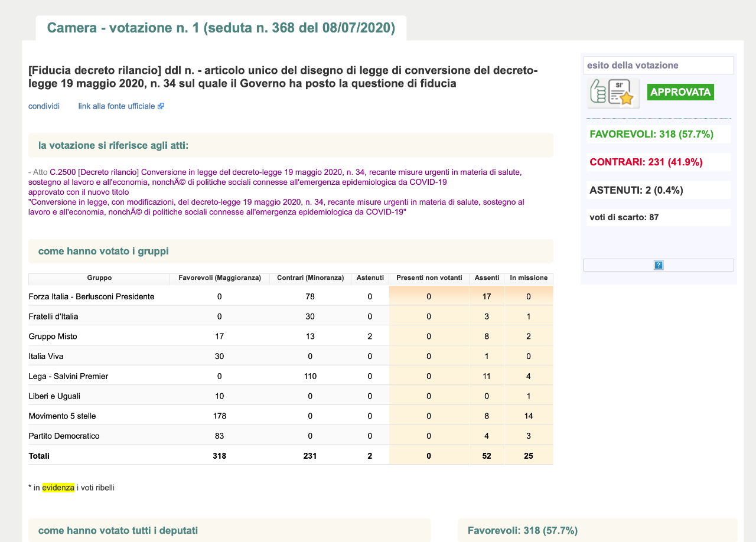Click the 'come hanno votato tutti i deputati' heading

coord(118,530)
